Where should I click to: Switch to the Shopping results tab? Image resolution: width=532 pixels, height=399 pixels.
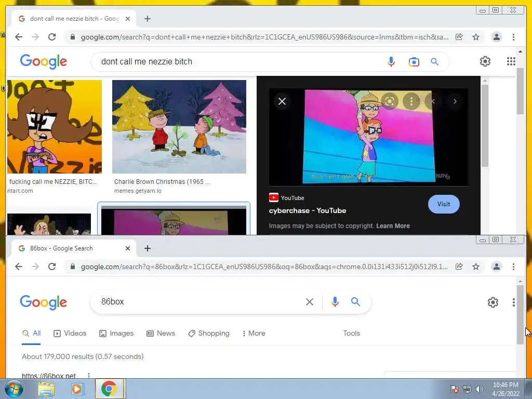click(x=209, y=334)
